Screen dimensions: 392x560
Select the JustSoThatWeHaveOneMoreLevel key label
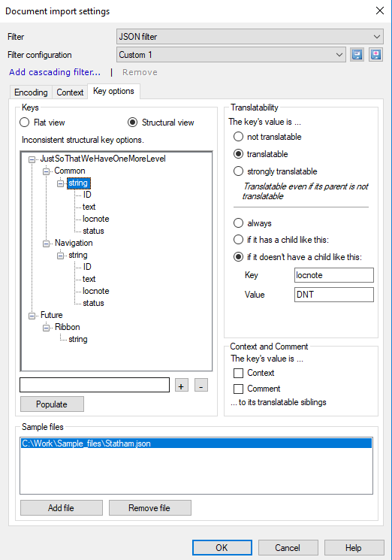[103, 159]
